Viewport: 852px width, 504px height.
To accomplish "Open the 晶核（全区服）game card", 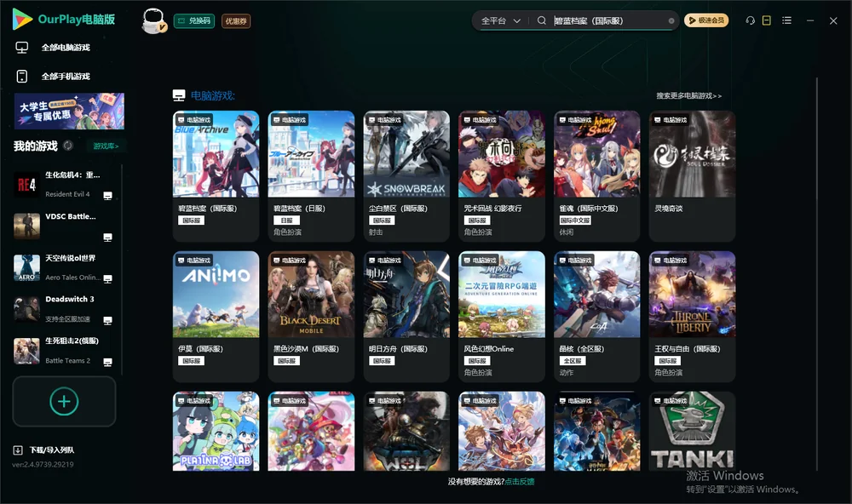I will point(596,317).
